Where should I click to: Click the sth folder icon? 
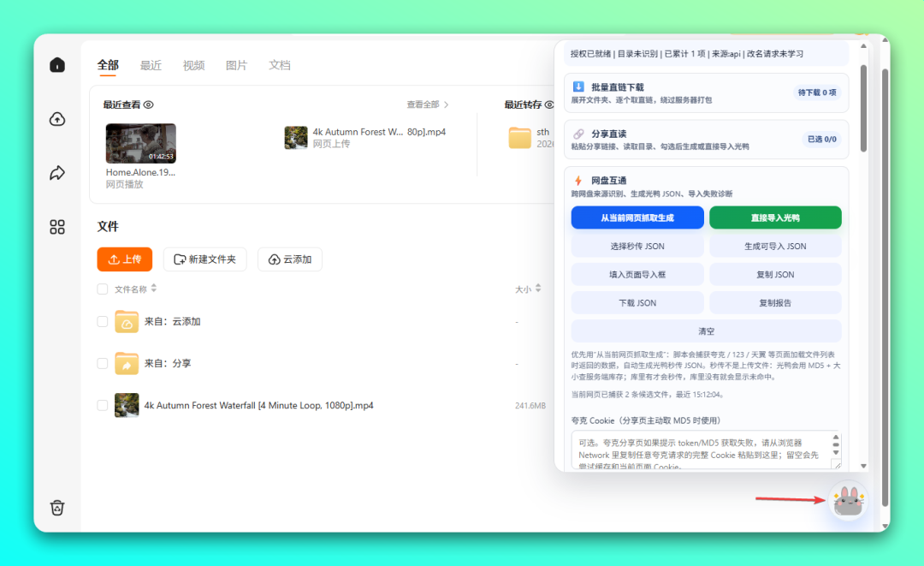coord(519,137)
